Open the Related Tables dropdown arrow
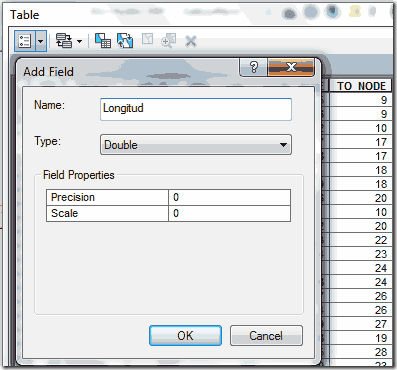The image size is (397, 370). coord(79,41)
